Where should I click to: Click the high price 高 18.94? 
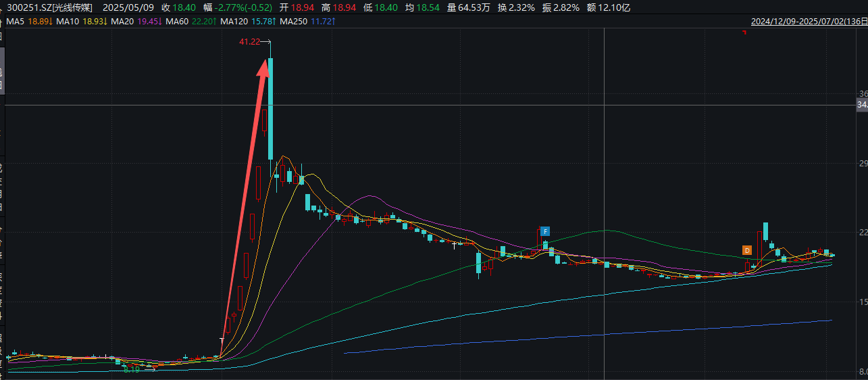[x=339, y=7]
